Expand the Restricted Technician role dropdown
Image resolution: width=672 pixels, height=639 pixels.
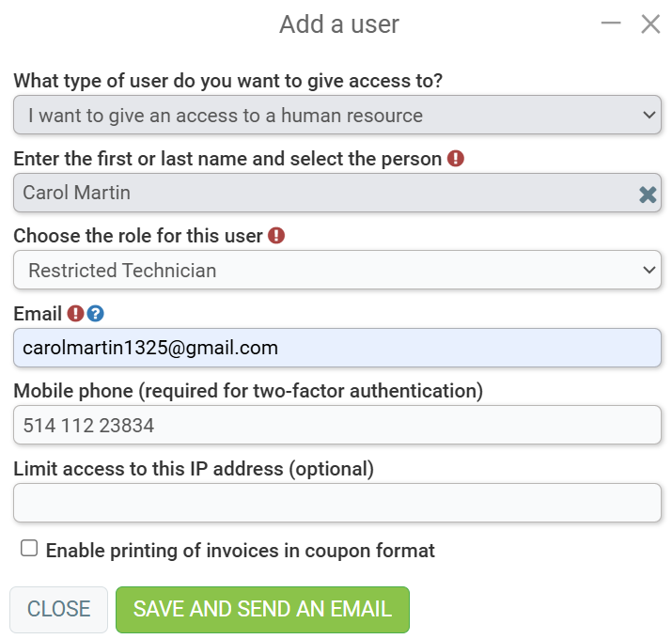[337, 270]
